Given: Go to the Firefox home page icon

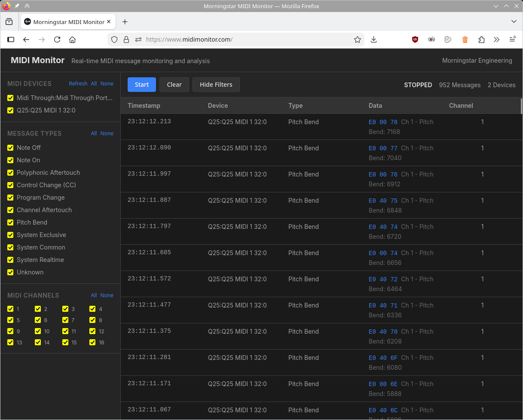Looking at the screenshot, I should [72, 40].
